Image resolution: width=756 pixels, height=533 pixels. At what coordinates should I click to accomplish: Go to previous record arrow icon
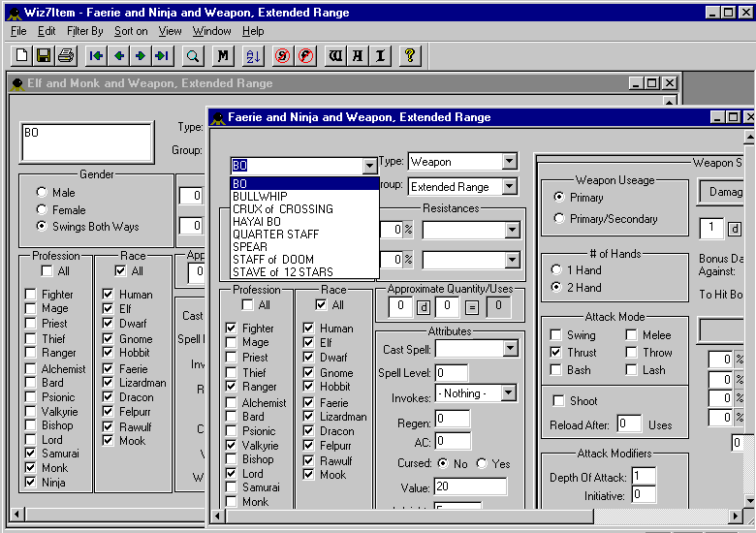click(118, 56)
